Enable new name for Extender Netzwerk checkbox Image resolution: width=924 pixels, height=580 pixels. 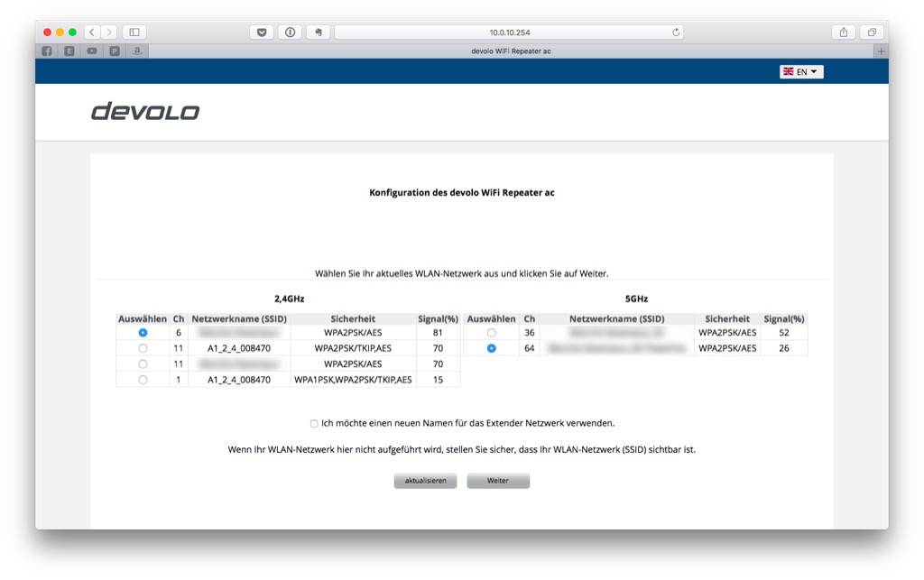(314, 423)
